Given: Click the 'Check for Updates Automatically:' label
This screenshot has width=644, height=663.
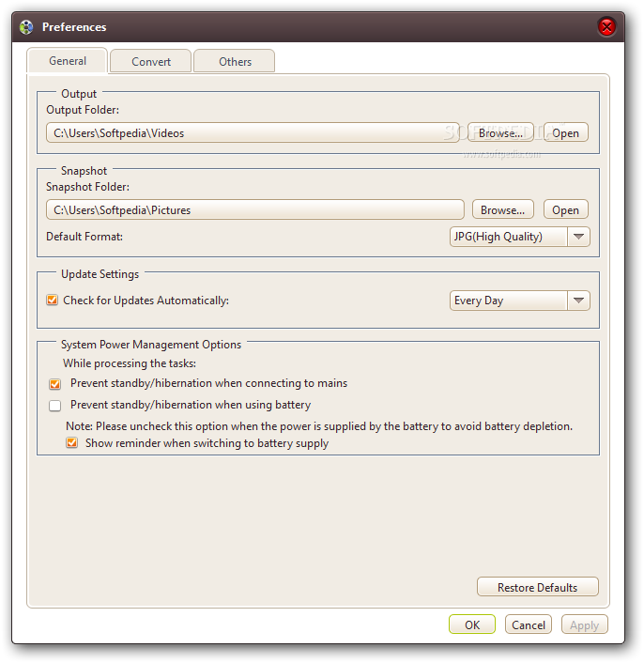Looking at the screenshot, I should [146, 301].
